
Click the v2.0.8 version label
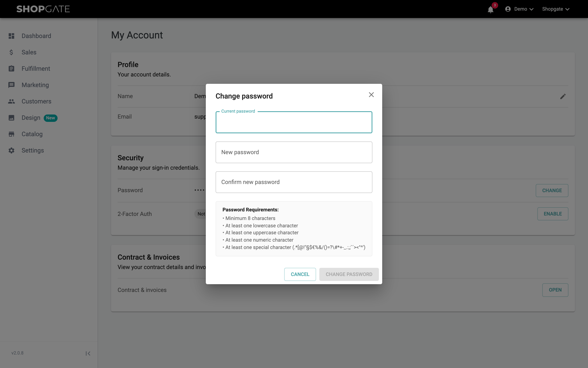point(18,353)
